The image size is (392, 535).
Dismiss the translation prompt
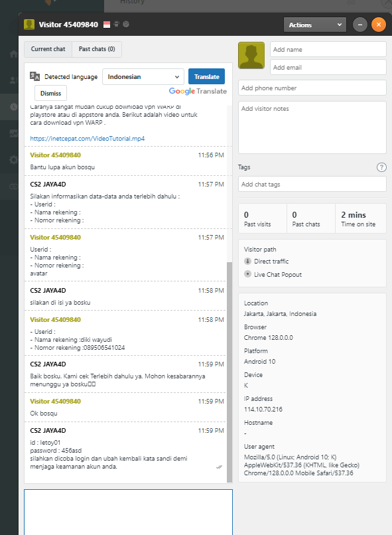(51, 93)
